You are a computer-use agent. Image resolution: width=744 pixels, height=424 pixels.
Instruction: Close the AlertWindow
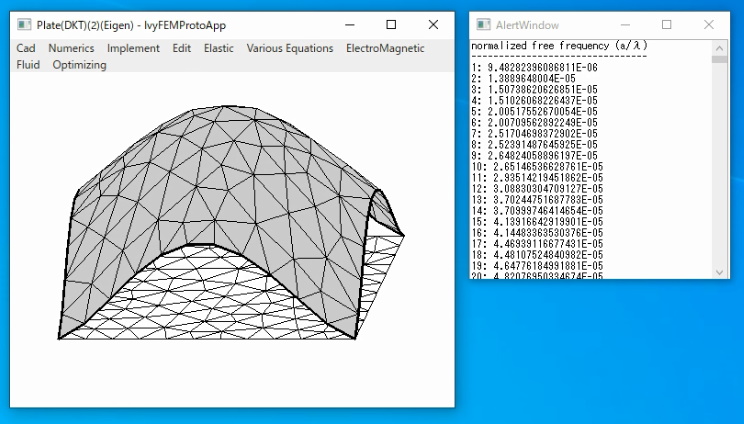(x=709, y=25)
